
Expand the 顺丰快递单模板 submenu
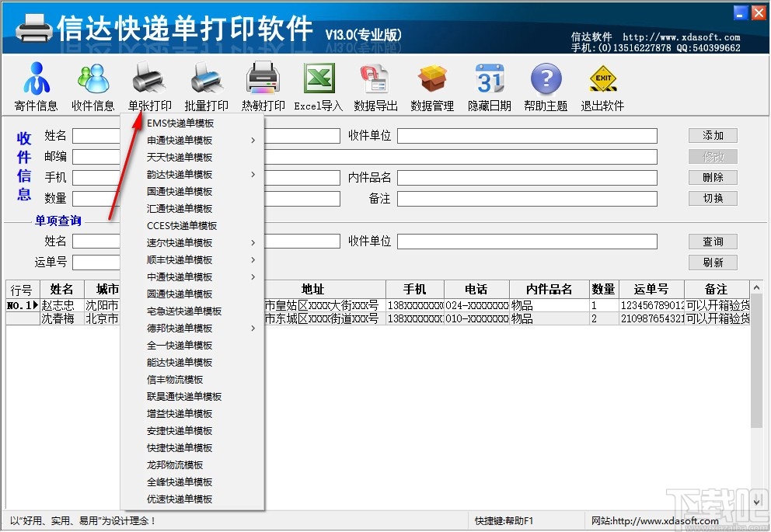coord(180,259)
